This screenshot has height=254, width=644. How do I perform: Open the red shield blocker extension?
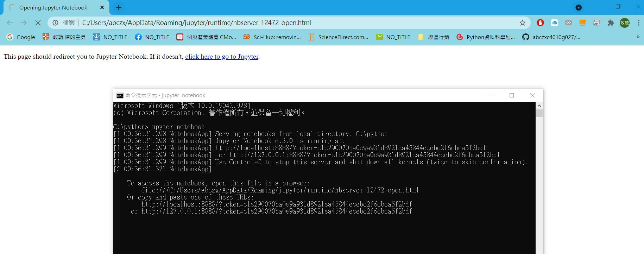coord(540,23)
